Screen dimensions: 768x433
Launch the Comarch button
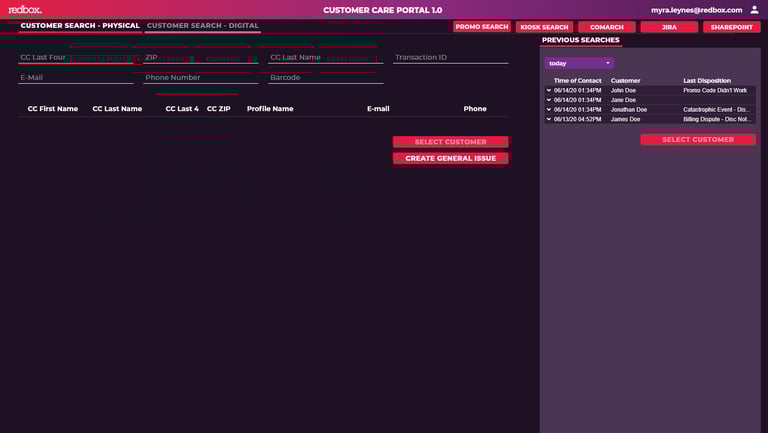[x=606, y=27]
